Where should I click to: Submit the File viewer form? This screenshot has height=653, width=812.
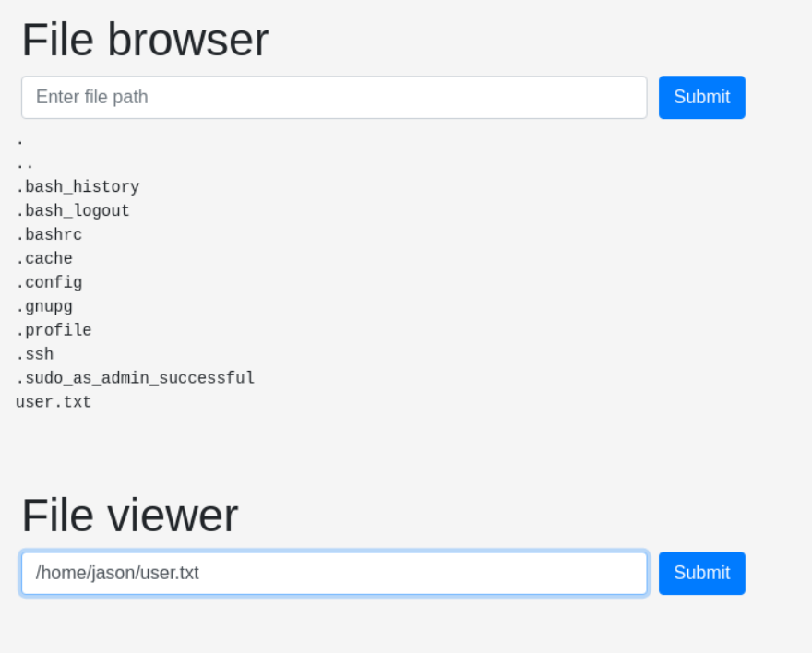click(701, 574)
